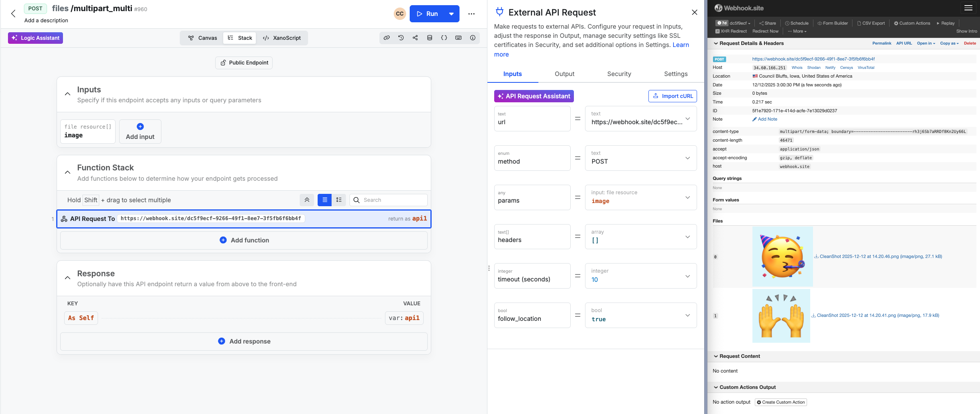Click the party-face emoji file thumbnail
980x414 pixels.
tap(782, 256)
